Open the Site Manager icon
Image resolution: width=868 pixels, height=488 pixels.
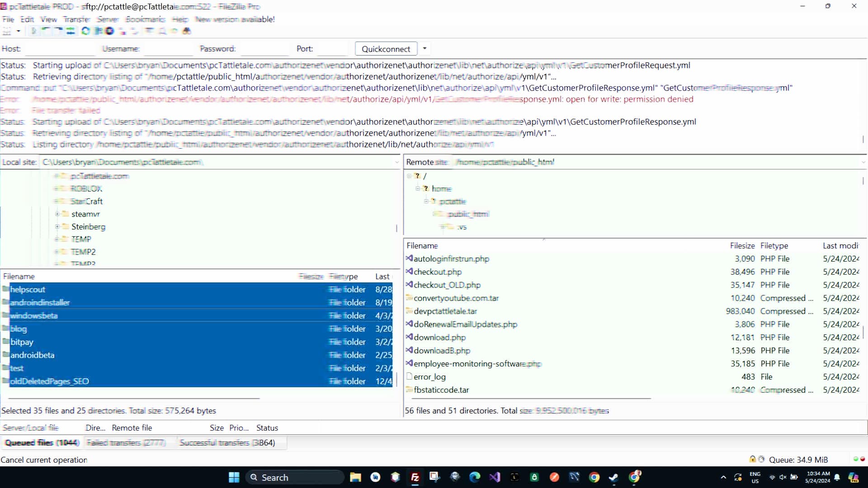[7, 31]
